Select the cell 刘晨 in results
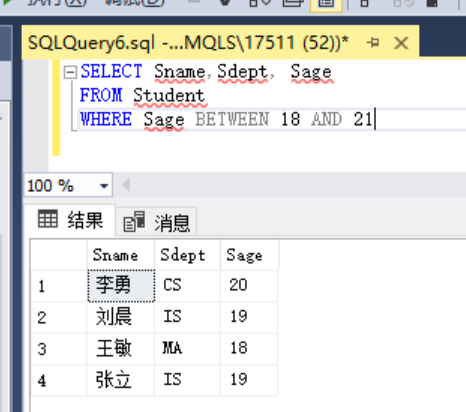 point(121,317)
